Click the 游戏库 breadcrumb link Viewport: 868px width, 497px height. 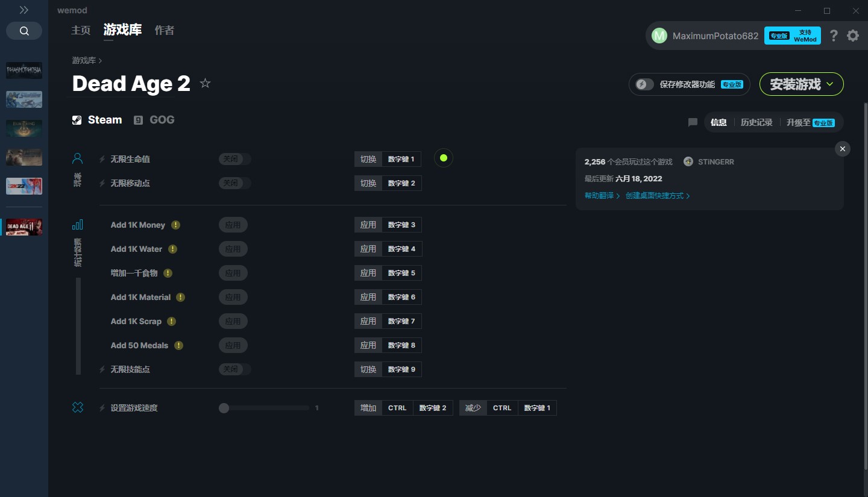coord(84,60)
